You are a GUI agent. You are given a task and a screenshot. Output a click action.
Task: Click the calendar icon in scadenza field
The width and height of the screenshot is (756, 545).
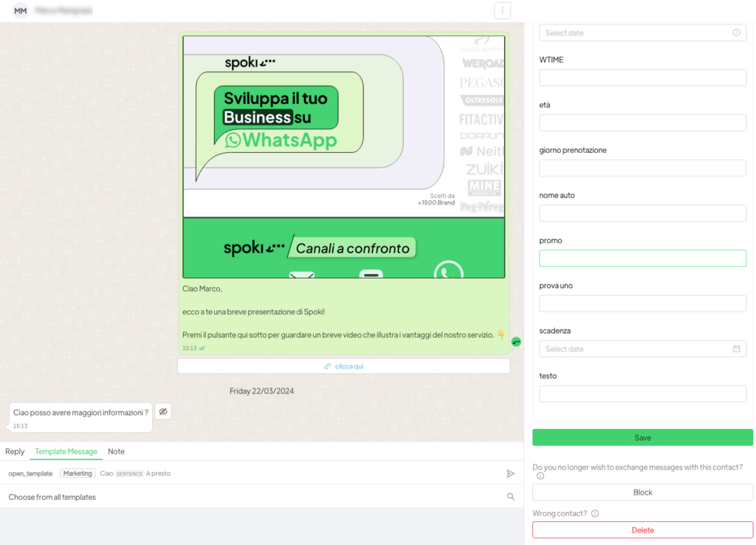736,349
